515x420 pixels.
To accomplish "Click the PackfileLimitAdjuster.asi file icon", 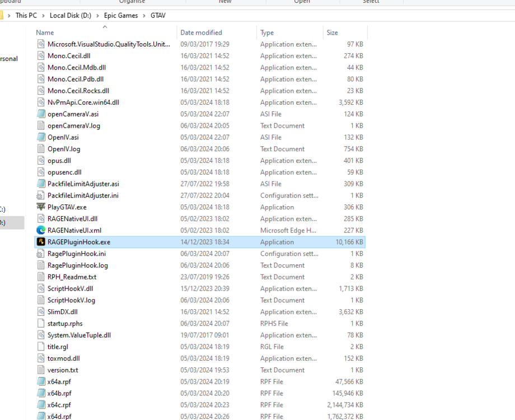I will point(41,184).
